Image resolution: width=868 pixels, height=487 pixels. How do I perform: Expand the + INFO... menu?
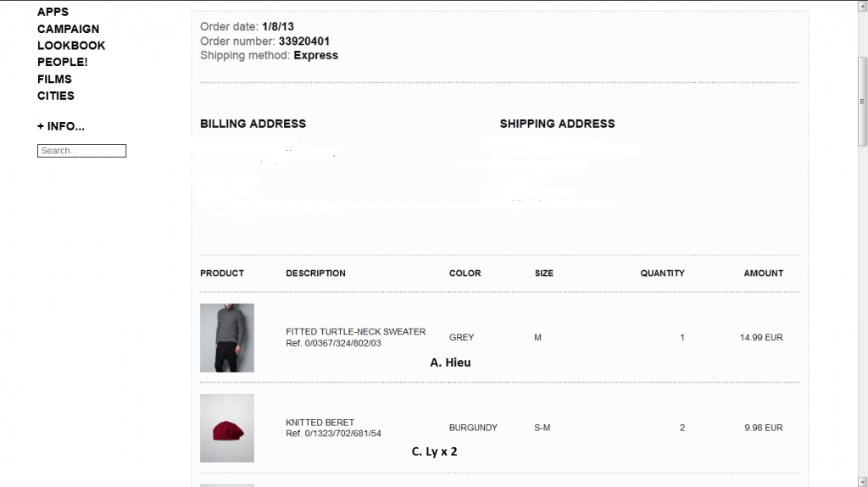(x=61, y=126)
